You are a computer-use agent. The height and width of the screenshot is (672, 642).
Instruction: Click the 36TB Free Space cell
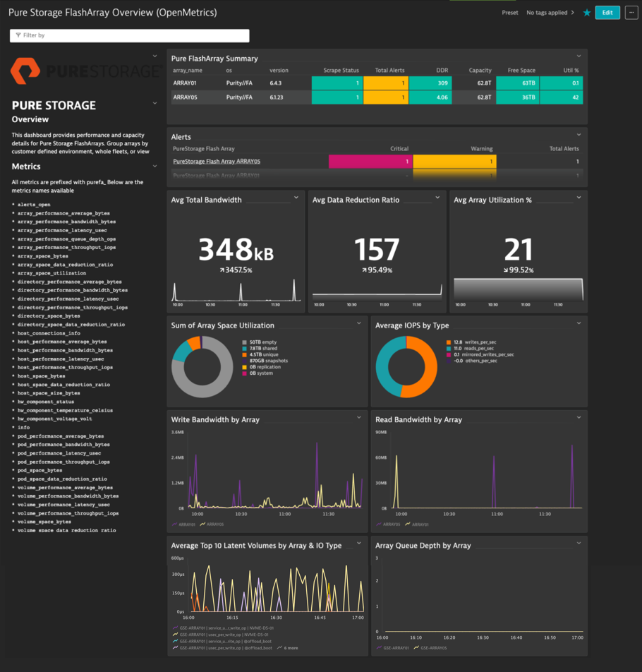click(517, 97)
